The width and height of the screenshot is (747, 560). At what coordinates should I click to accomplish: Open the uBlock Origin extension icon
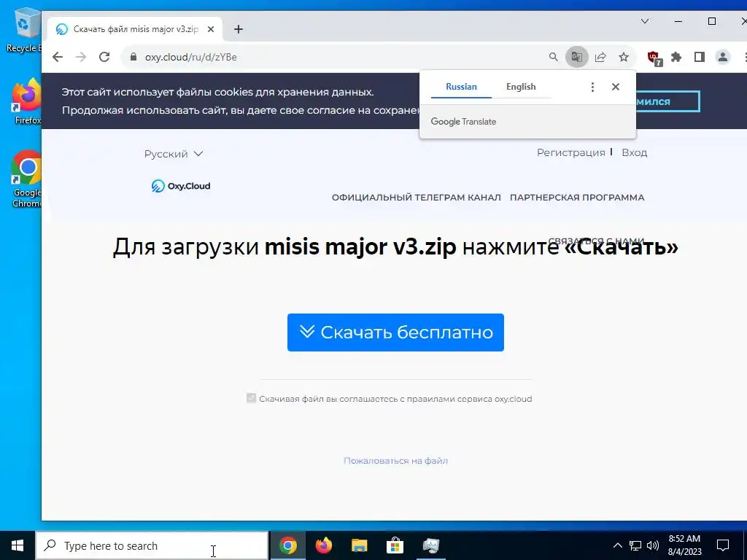click(654, 58)
